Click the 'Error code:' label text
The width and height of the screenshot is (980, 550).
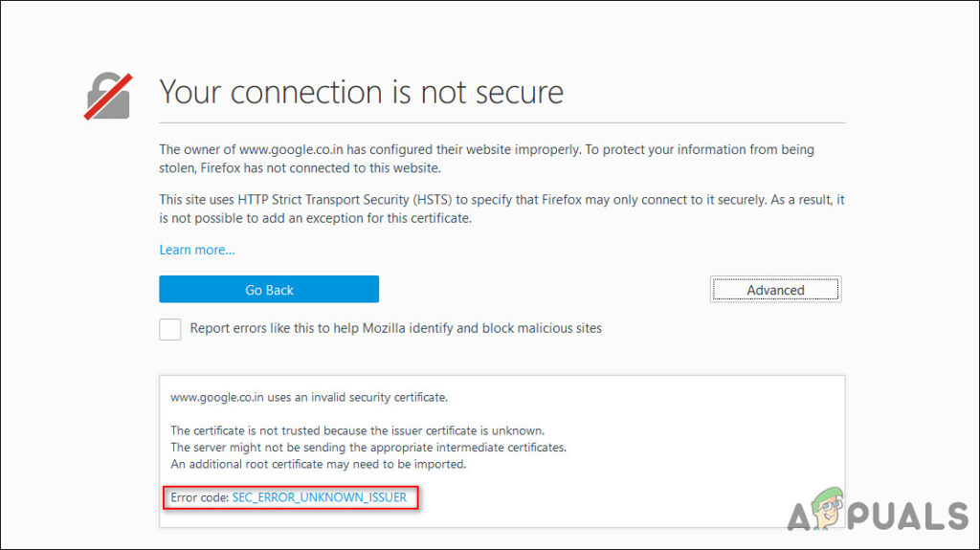tap(200, 497)
